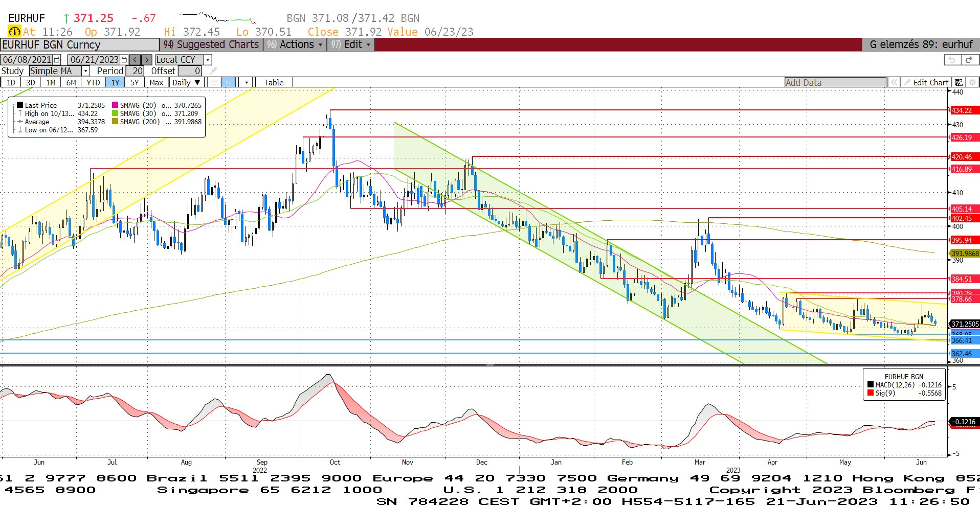Select the 5Y time range tab
Screen dimensions: 980x530
tap(135, 82)
